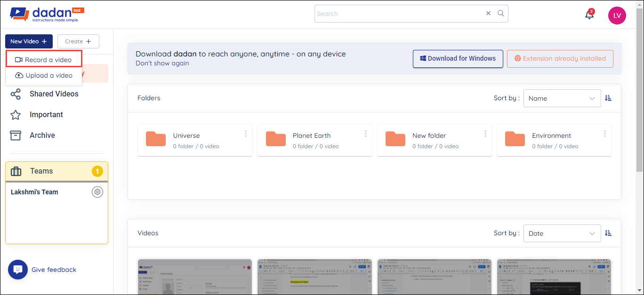This screenshot has height=295, width=644.
Task: Open the LV user avatar menu
Action: 617,16
